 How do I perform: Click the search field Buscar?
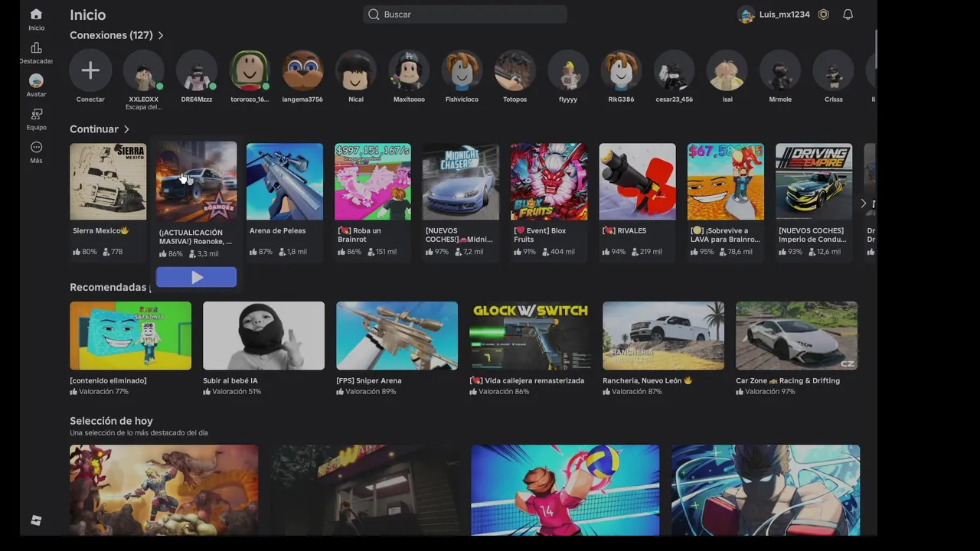coord(465,15)
